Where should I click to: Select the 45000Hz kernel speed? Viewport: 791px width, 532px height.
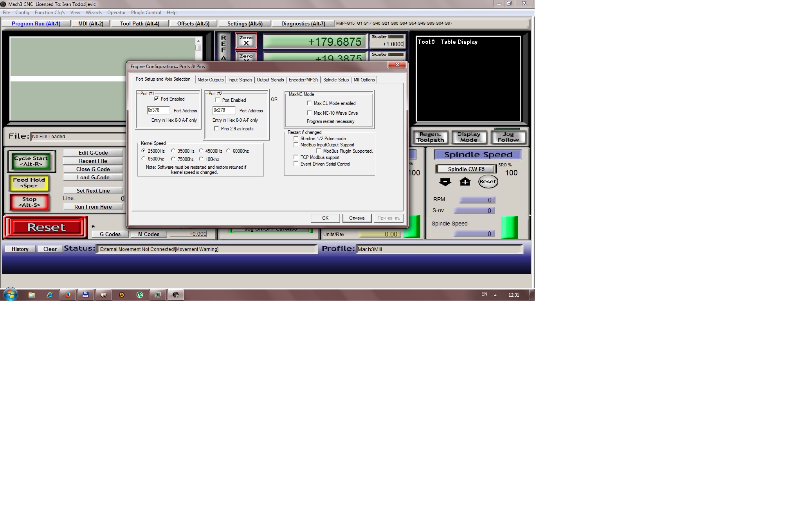(x=201, y=151)
